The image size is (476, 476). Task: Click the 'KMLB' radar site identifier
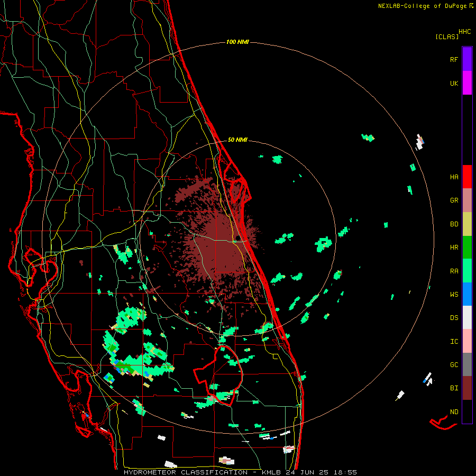pyautogui.click(x=271, y=472)
